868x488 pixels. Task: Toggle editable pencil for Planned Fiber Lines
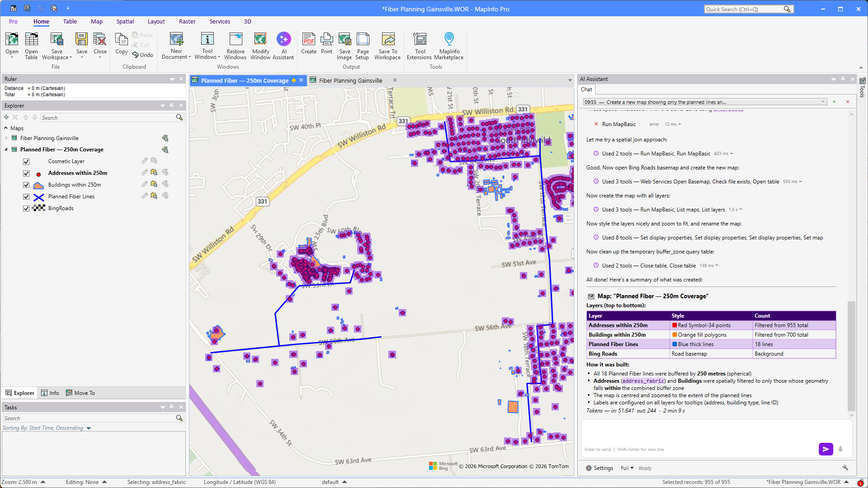click(x=144, y=196)
